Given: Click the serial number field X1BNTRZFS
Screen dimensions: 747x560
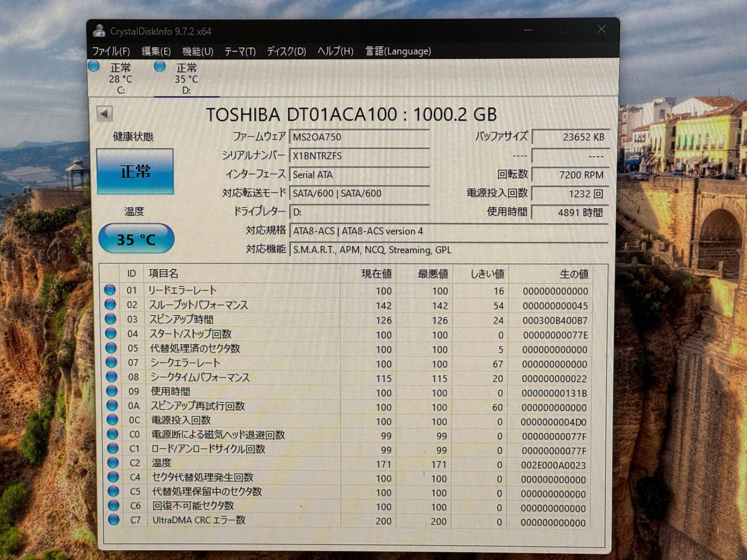Looking at the screenshot, I should pos(359,155).
